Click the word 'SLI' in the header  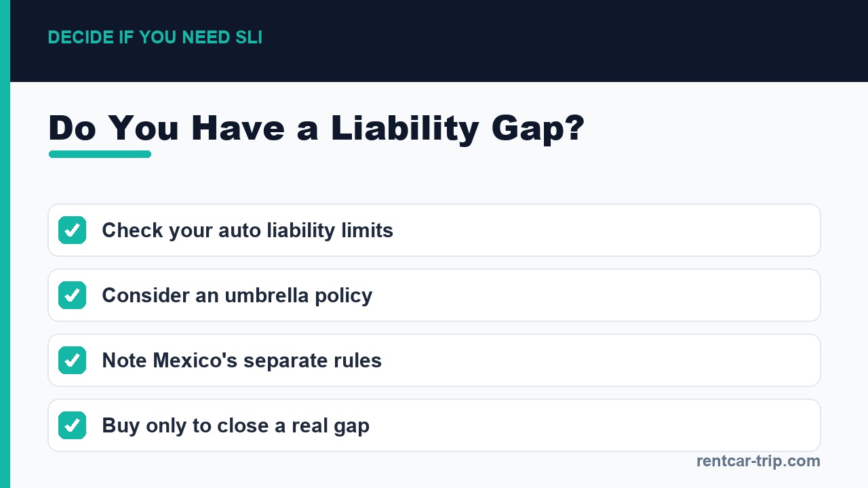click(249, 38)
